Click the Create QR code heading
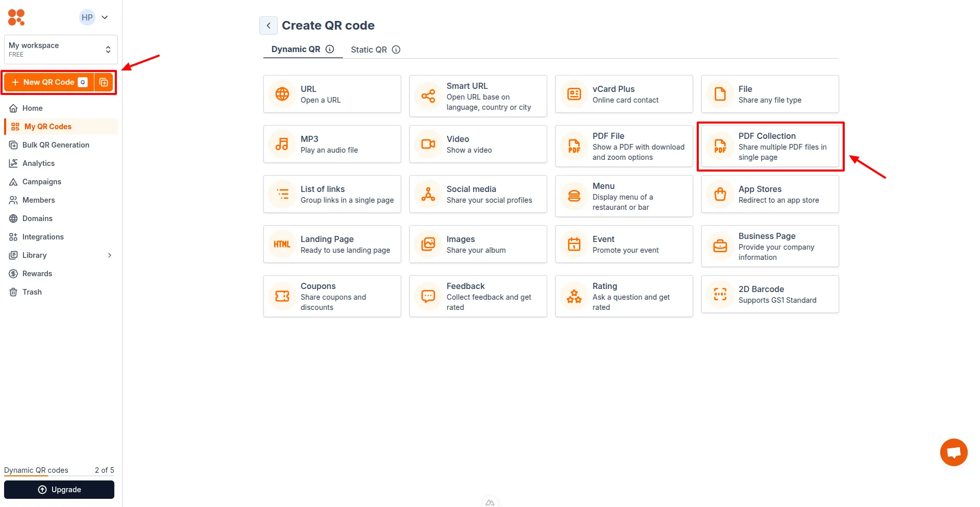980x507 pixels. tap(328, 26)
